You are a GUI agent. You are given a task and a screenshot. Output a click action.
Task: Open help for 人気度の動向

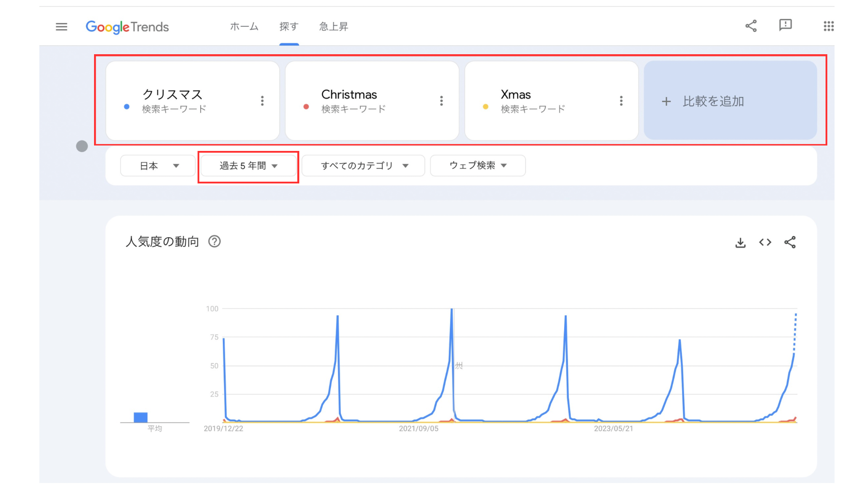click(214, 242)
